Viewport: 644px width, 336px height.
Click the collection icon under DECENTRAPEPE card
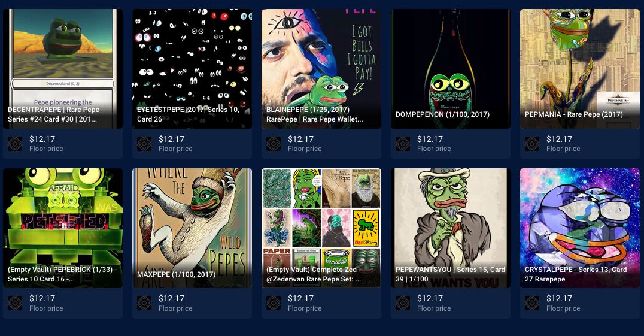(15, 144)
